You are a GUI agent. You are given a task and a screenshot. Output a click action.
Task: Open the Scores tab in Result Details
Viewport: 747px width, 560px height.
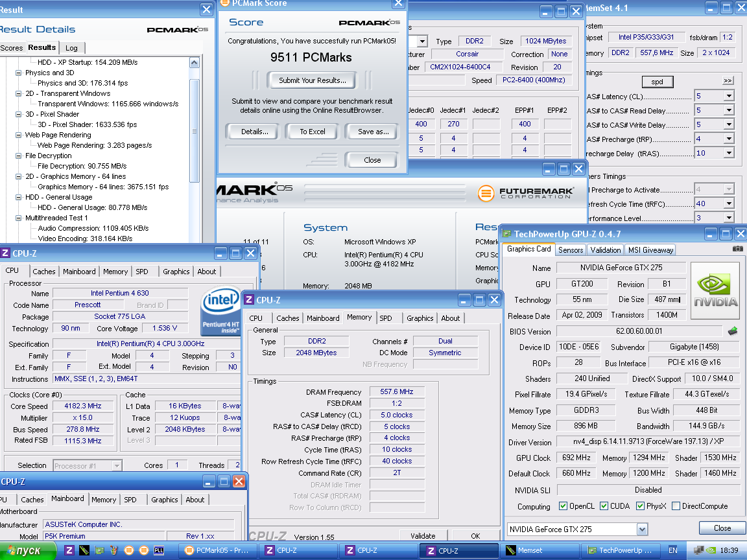pyautogui.click(x=12, y=48)
